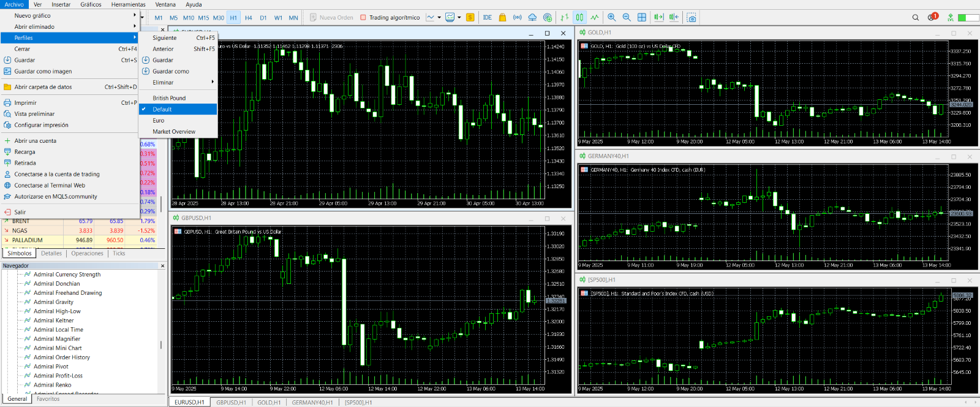Open the Perfiles submenu entry
This screenshot has width=980, height=407.
tap(69, 37)
